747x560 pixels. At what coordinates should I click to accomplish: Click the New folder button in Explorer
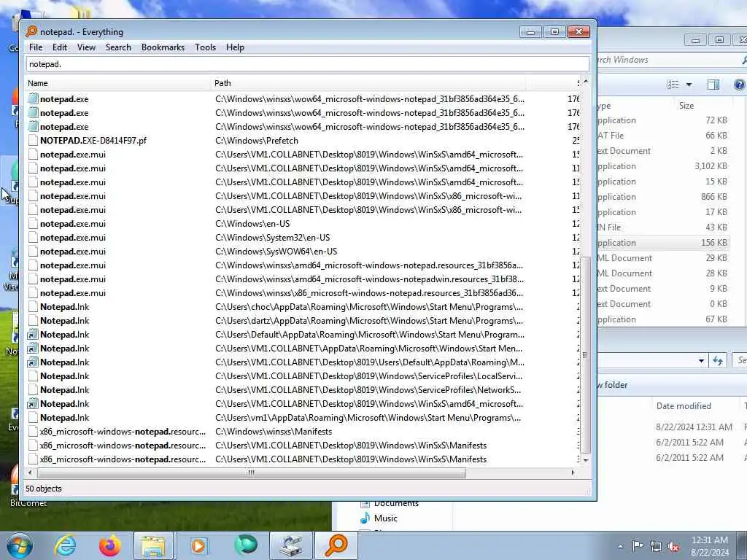point(613,385)
